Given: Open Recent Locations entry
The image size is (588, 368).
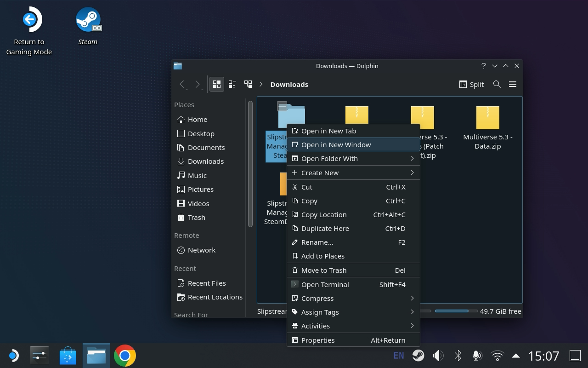Looking at the screenshot, I should click(209, 297).
